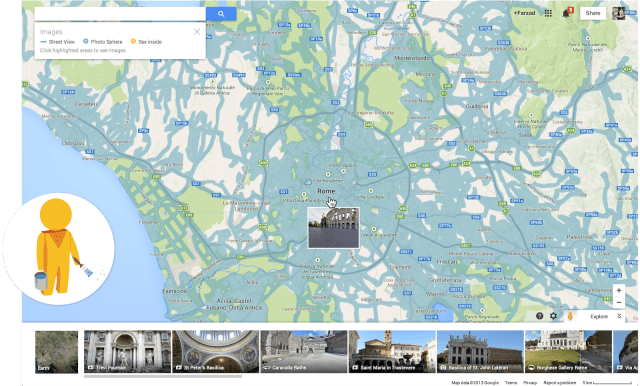Open the help question mark icon
This screenshot has height=386, width=640.
pos(539,316)
